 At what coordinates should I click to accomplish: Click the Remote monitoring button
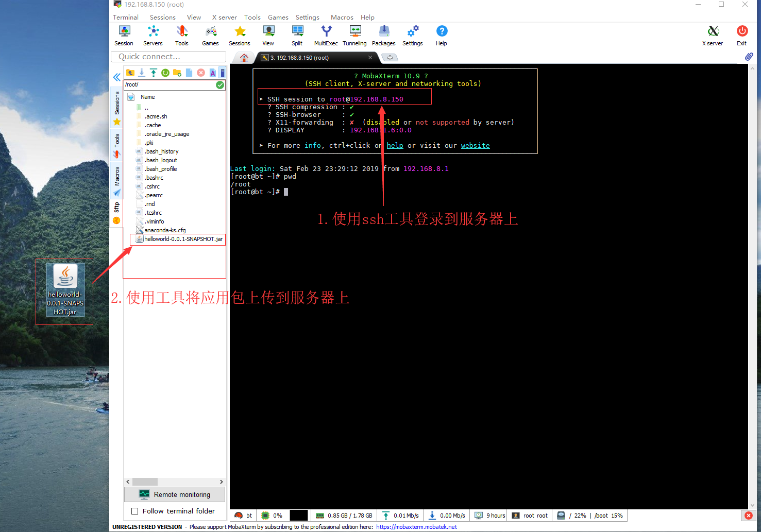[175, 494]
